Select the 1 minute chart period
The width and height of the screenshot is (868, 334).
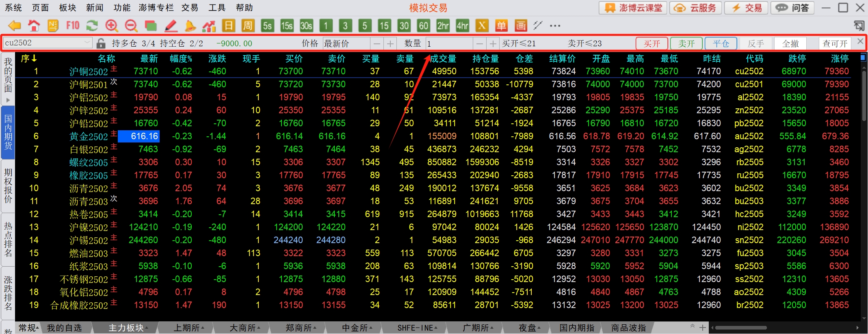326,26
